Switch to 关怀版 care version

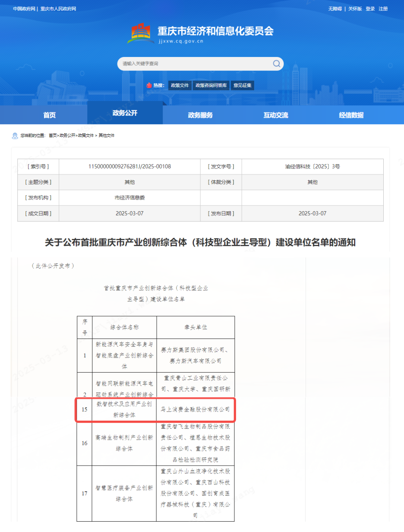pyautogui.click(x=355, y=9)
